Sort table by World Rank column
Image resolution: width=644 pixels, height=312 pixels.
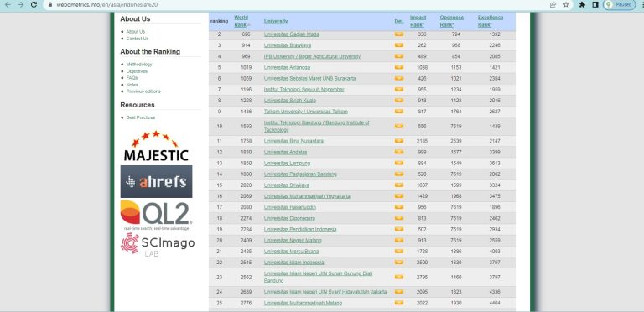(x=241, y=21)
